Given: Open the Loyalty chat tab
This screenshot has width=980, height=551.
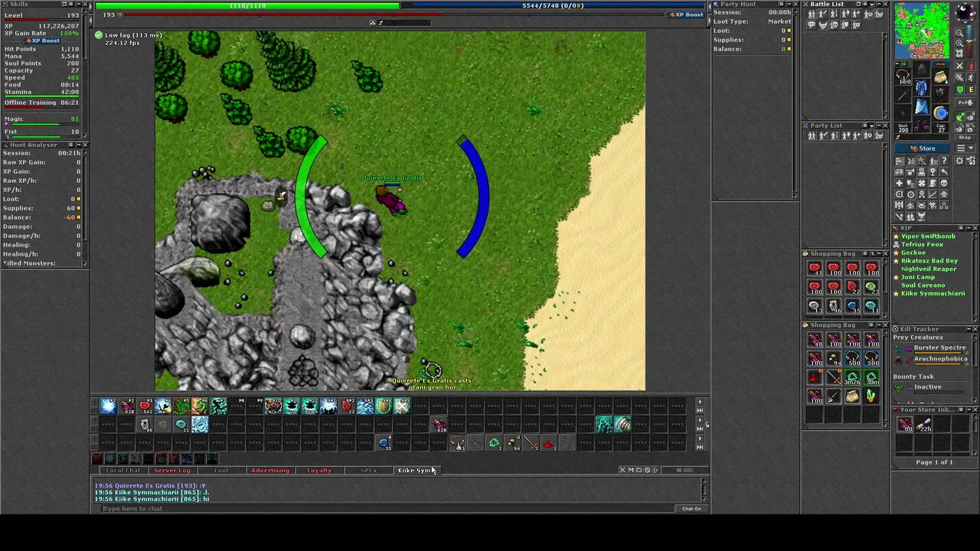Looking at the screenshot, I should coord(319,470).
